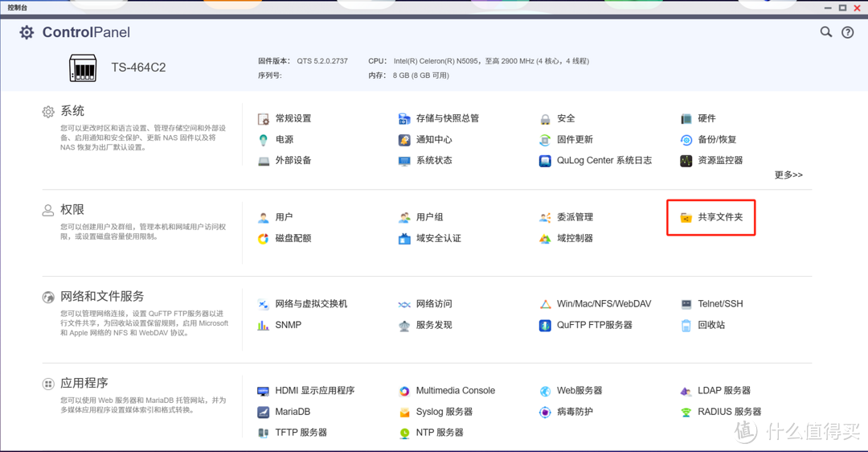Click the 回收站 recycle bin icon
The height and width of the screenshot is (452, 868).
click(686, 325)
